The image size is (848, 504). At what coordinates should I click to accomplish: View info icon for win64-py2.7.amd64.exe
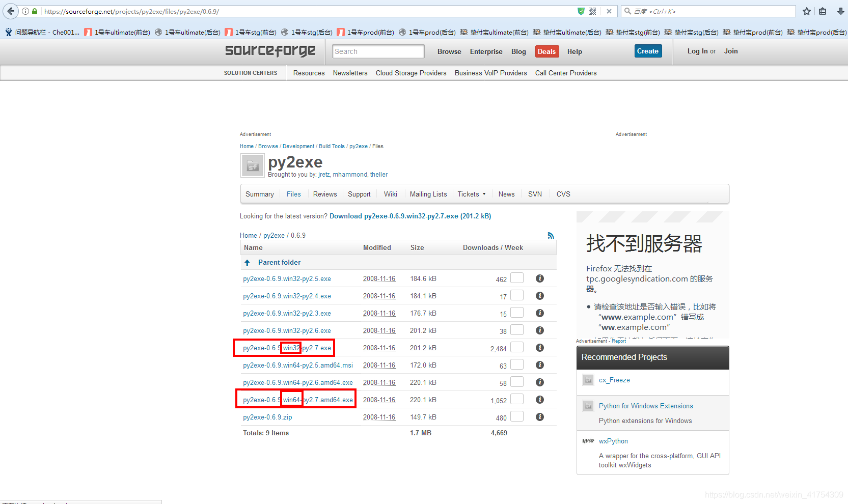point(540,400)
